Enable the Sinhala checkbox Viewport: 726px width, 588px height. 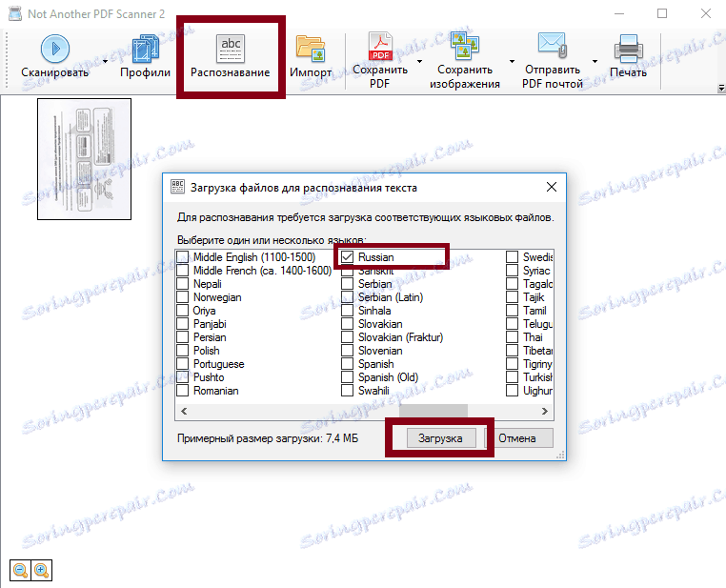tap(347, 311)
